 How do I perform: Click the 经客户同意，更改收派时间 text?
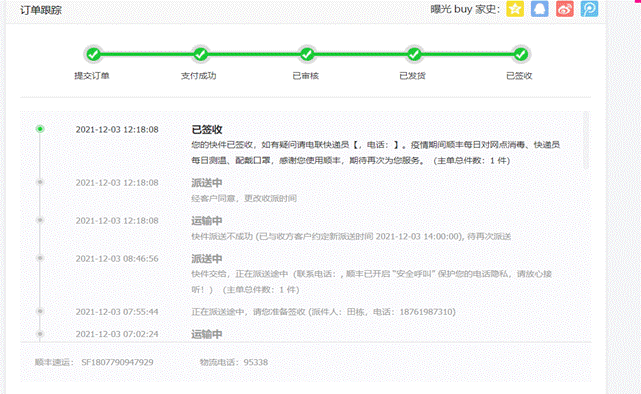pos(244,199)
